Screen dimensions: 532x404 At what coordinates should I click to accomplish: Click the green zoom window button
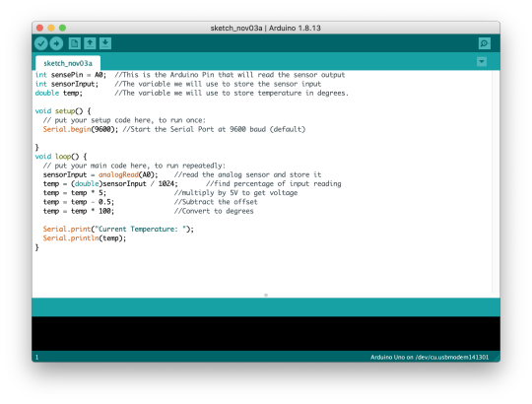point(62,28)
